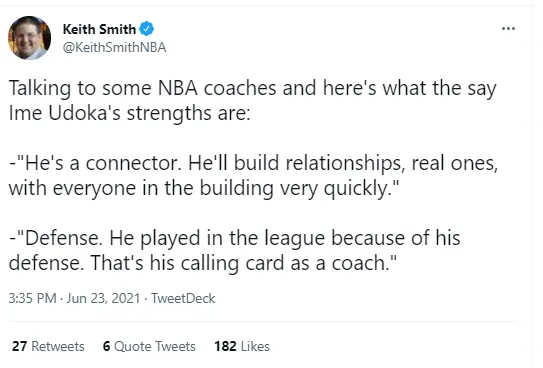543x368 pixels.
Task: Click the number 182 in likes count
Action: (225, 346)
